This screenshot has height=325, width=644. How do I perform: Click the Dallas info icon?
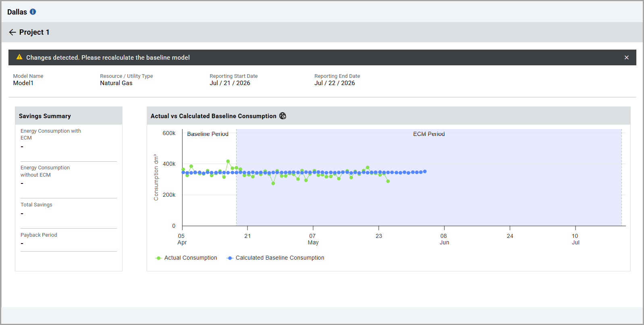33,12
